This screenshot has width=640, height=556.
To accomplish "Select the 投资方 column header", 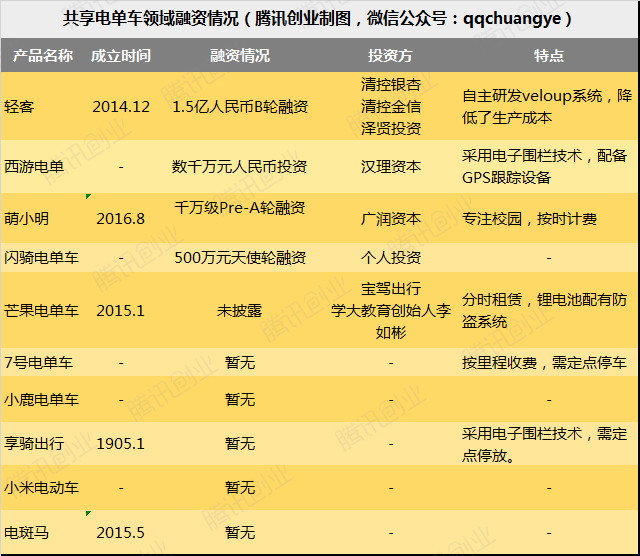I will coord(391,56).
